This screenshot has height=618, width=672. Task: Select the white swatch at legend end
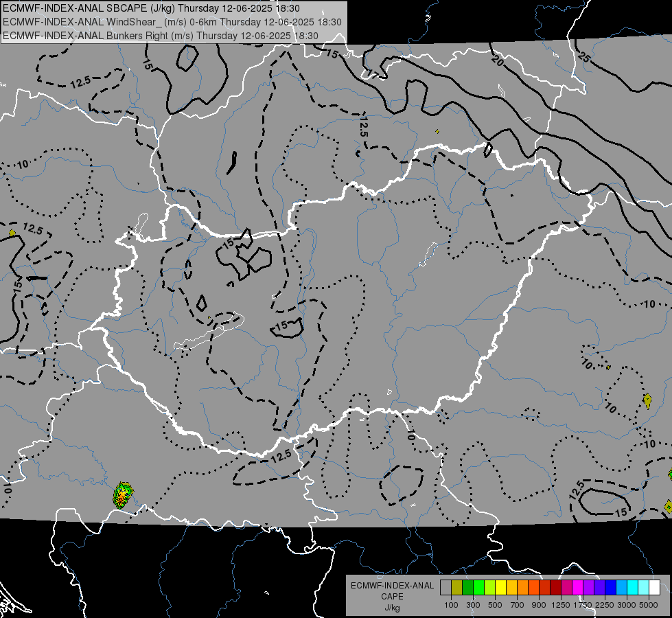(654, 588)
